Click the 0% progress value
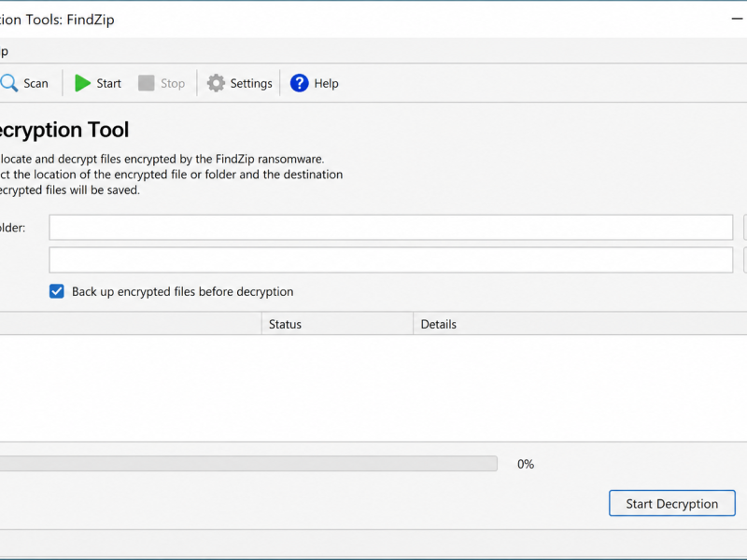Screen dimensions: 747x560 [x=526, y=464]
